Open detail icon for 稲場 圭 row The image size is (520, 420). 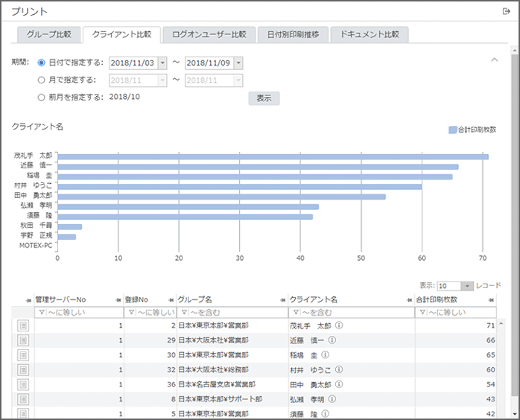(23, 355)
